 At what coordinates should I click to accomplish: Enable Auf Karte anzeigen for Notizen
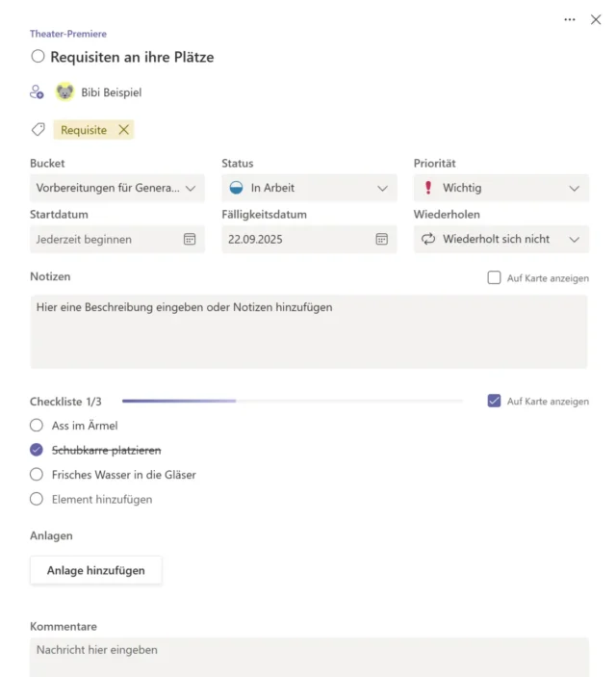pos(495,277)
